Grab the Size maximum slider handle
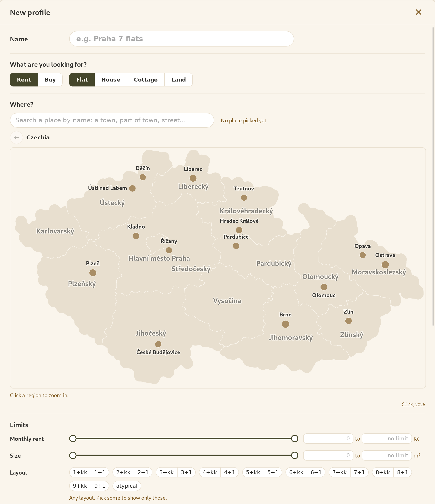435x504 pixels. tap(295, 455)
